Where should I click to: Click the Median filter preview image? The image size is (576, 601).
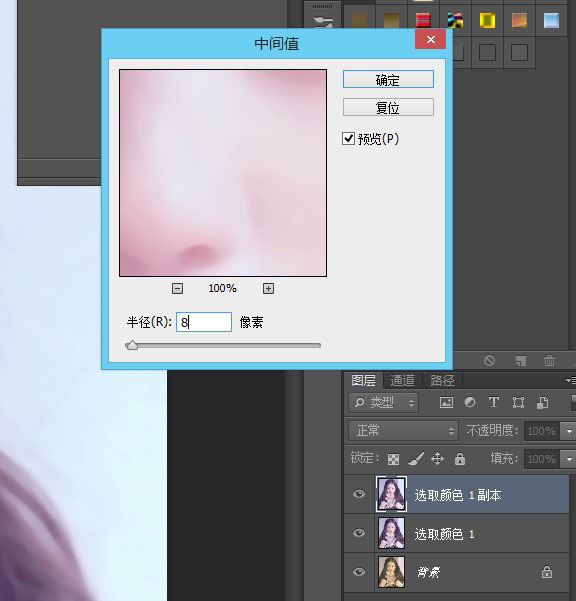pyautogui.click(x=223, y=172)
